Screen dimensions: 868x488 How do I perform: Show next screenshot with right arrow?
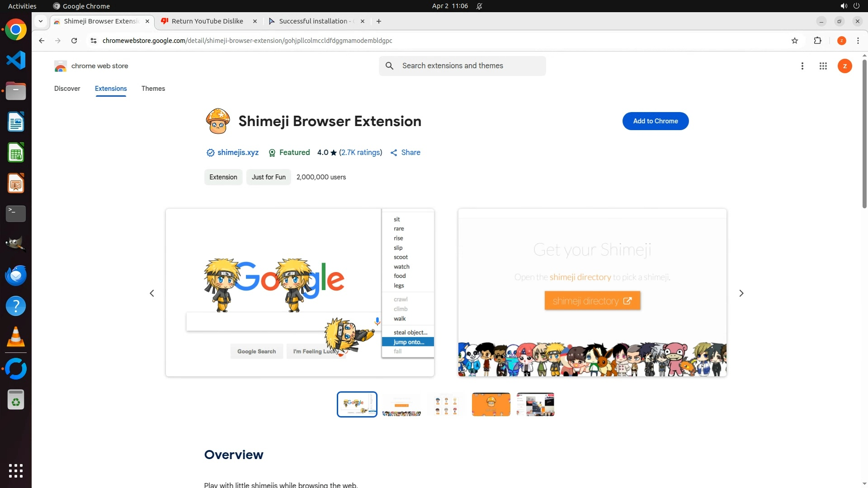741,293
